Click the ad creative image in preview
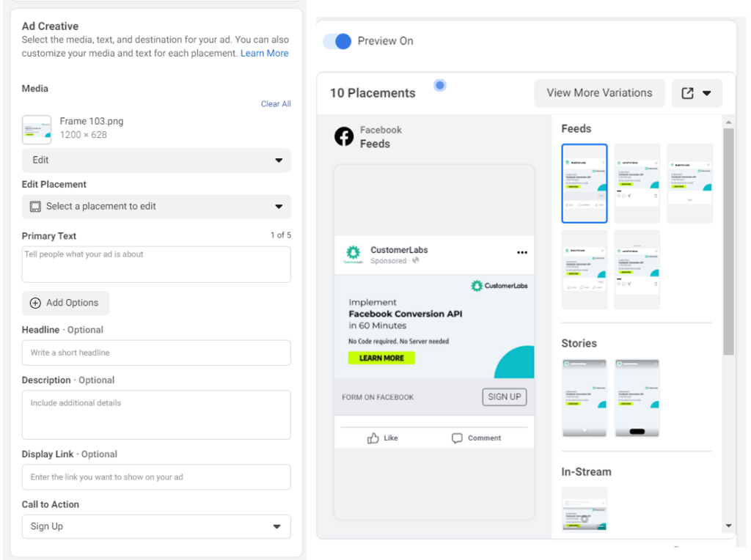 (x=434, y=326)
